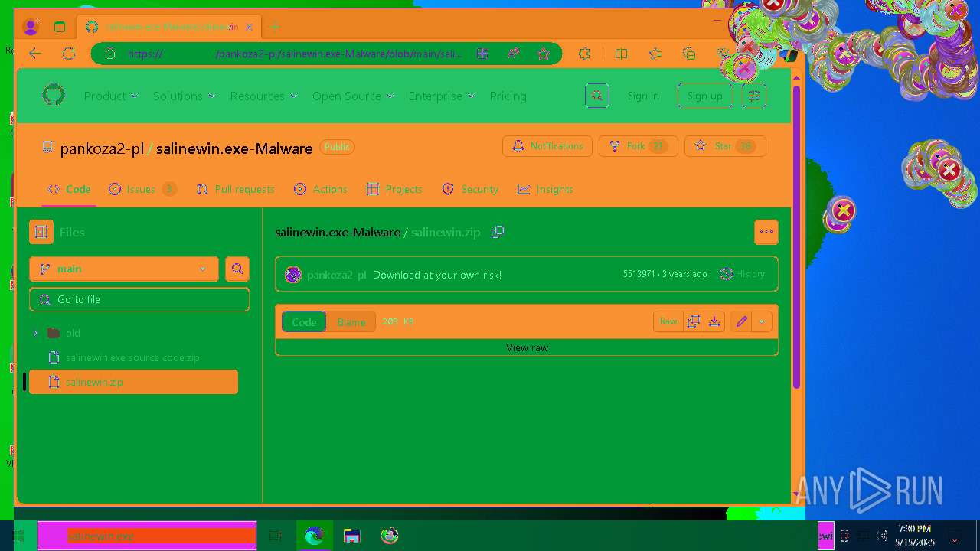Viewport: 980px width, 551px height.
Task: Refresh the current page
Action: tap(69, 54)
